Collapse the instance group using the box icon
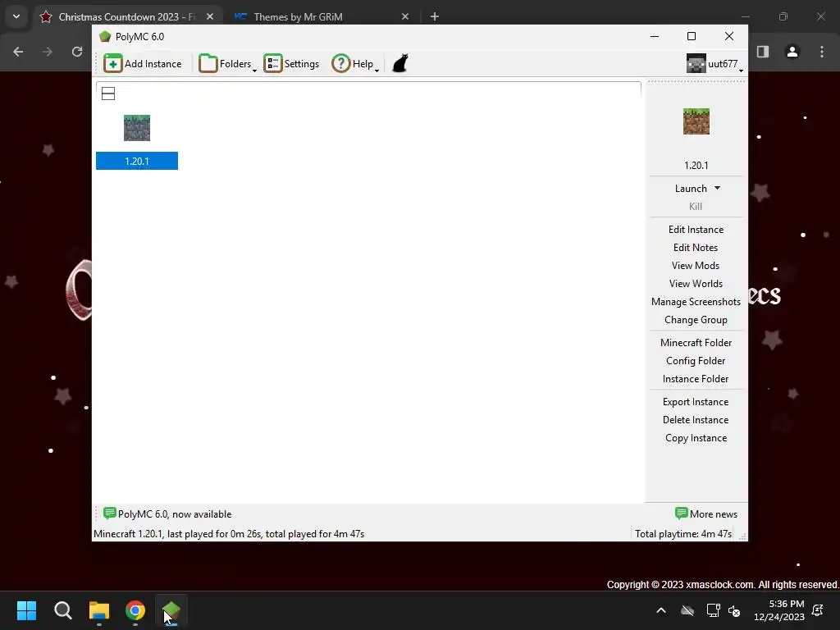 [108, 94]
